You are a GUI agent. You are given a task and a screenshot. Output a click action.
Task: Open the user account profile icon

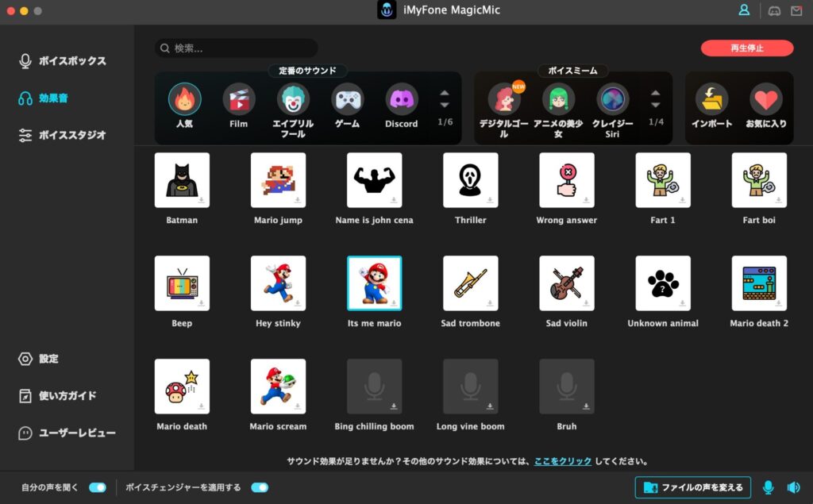coord(744,10)
